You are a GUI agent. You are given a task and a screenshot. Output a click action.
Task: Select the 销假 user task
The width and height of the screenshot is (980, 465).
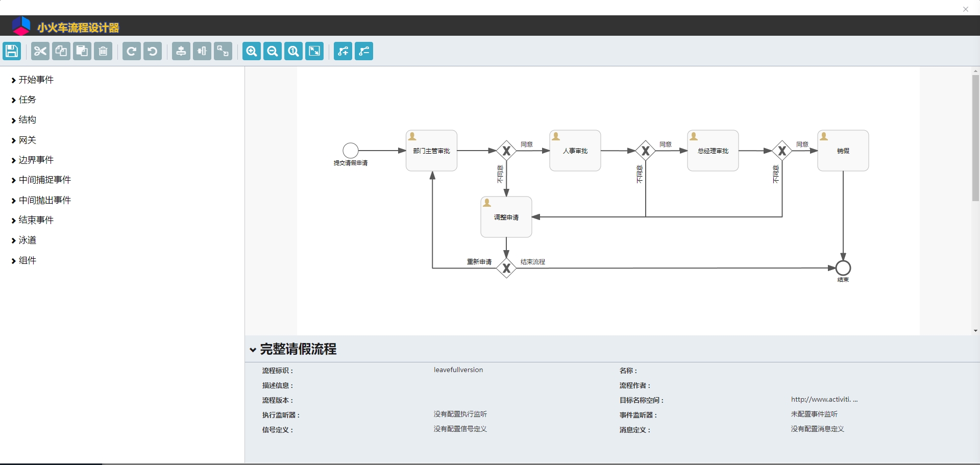(x=843, y=151)
